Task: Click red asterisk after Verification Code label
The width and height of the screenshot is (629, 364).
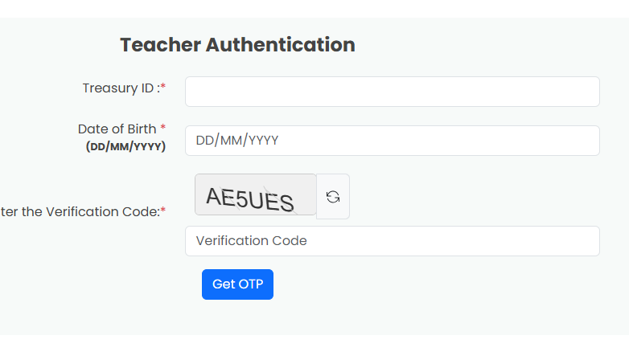Action: pyautogui.click(x=162, y=210)
